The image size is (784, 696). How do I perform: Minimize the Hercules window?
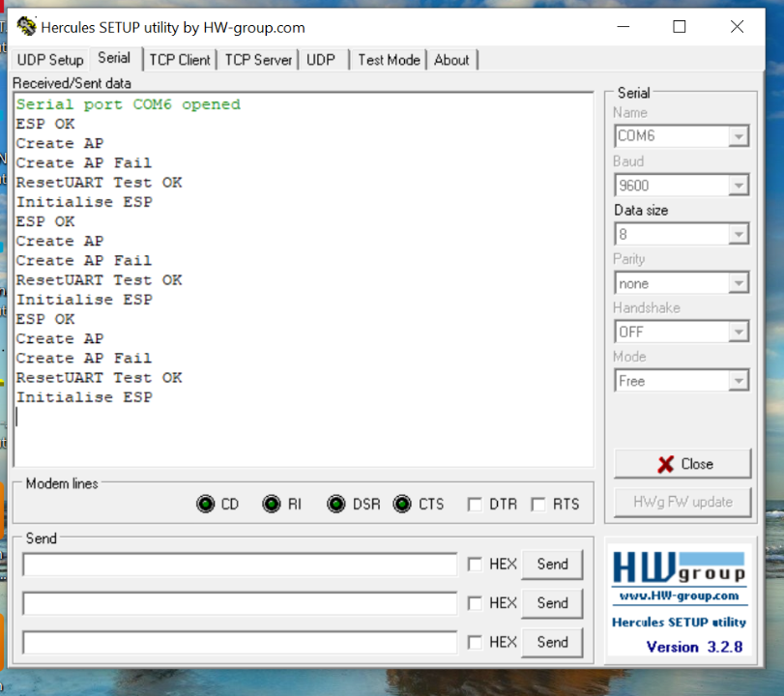tap(623, 26)
